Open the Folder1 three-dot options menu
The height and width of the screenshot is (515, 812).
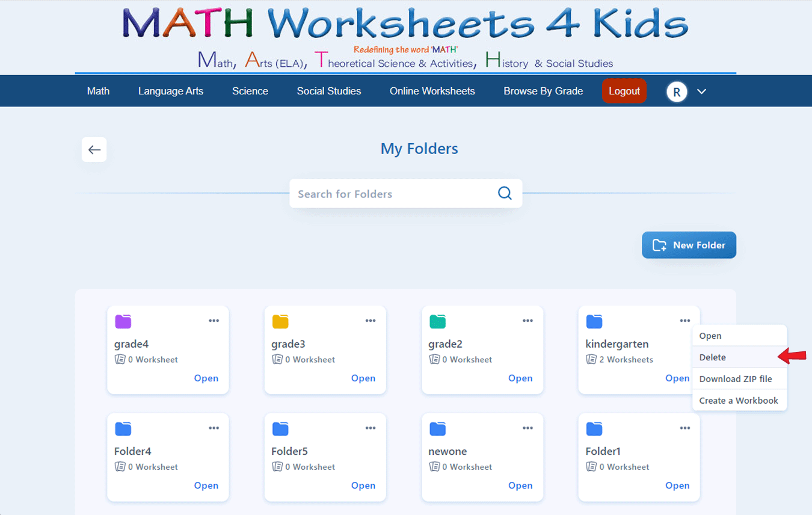pos(685,428)
